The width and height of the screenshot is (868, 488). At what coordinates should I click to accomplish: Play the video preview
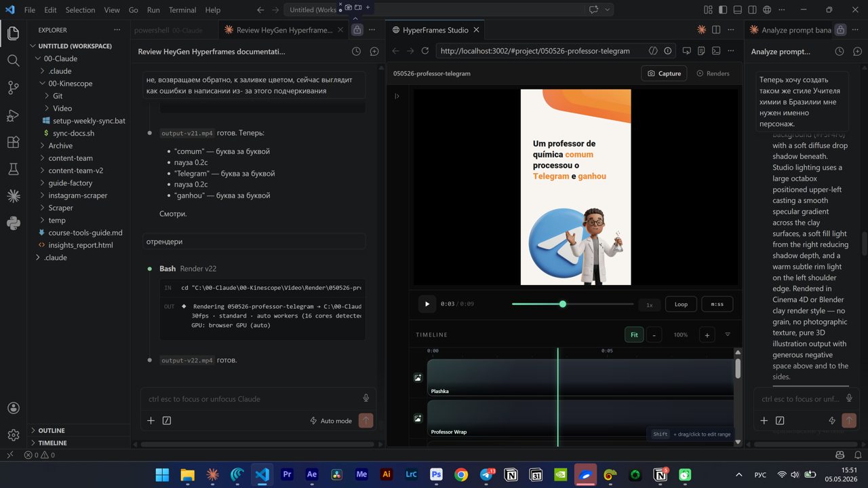427,304
